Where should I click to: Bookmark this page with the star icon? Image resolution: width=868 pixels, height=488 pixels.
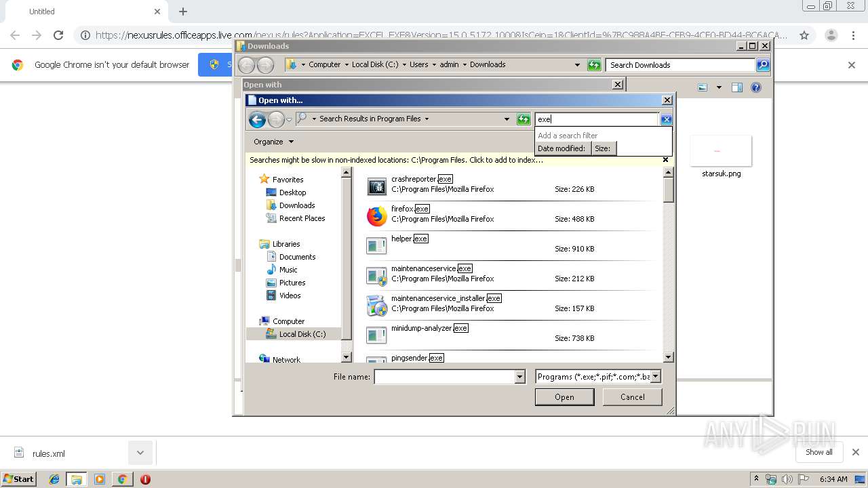tap(804, 35)
